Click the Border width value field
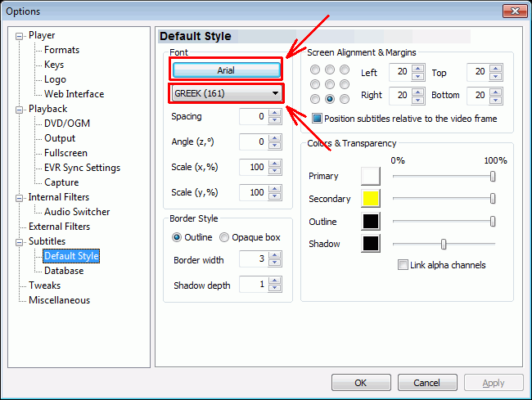Viewport: 532px width, 400px height. pyautogui.click(x=254, y=259)
